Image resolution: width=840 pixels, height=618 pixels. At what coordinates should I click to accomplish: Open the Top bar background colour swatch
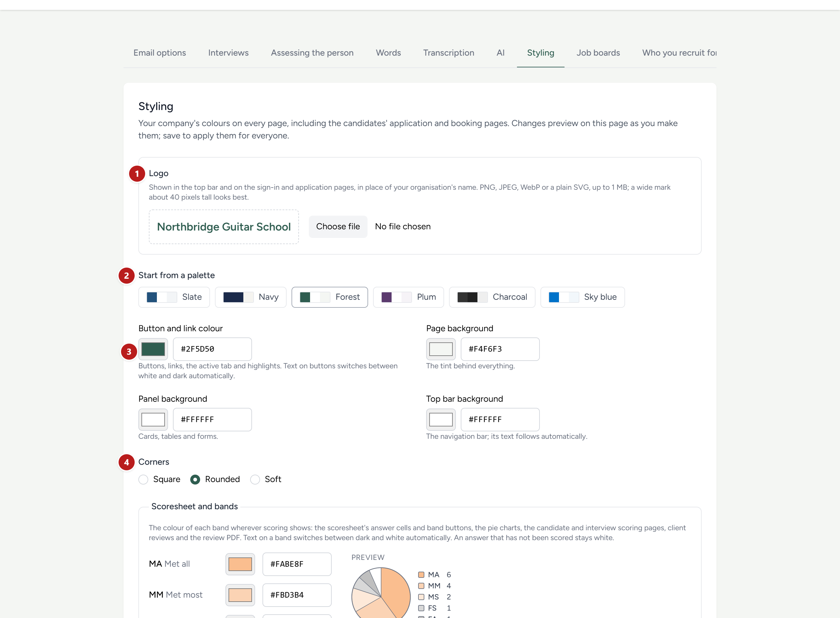[441, 419]
